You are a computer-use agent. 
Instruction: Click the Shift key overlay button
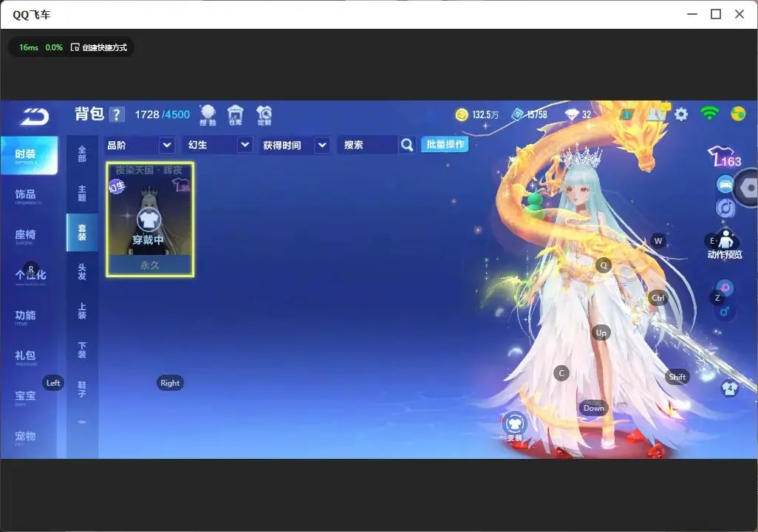pos(677,378)
